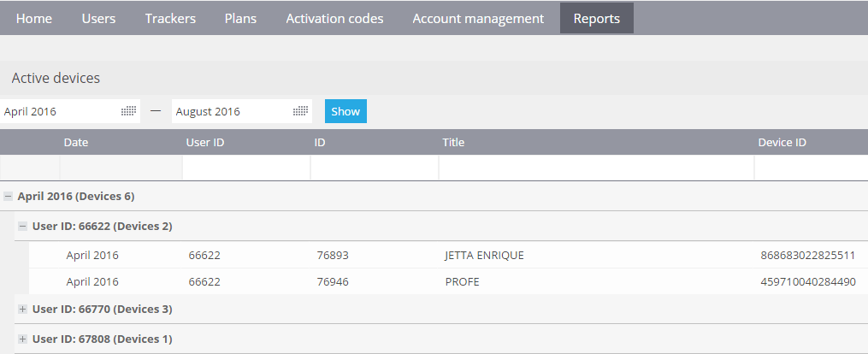Click User ID: 66770 (Devices 3) label
868x354 pixels.
pos(103,310)
